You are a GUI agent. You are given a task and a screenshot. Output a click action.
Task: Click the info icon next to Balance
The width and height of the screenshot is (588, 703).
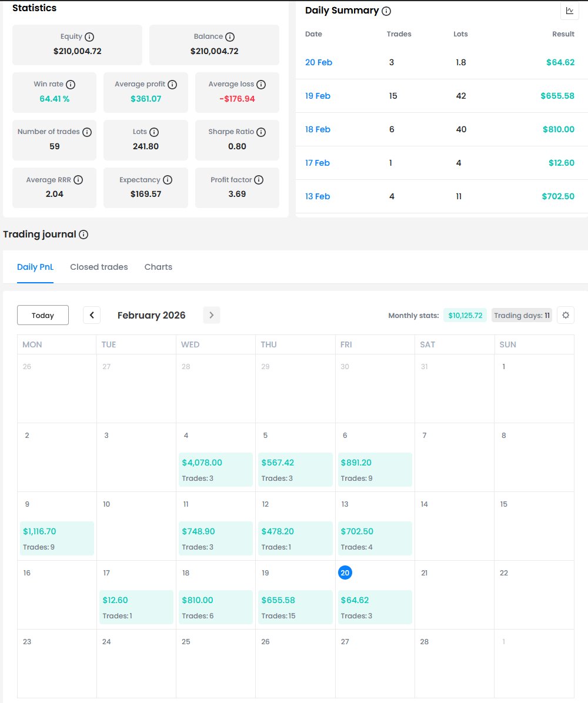click(230, 37)
